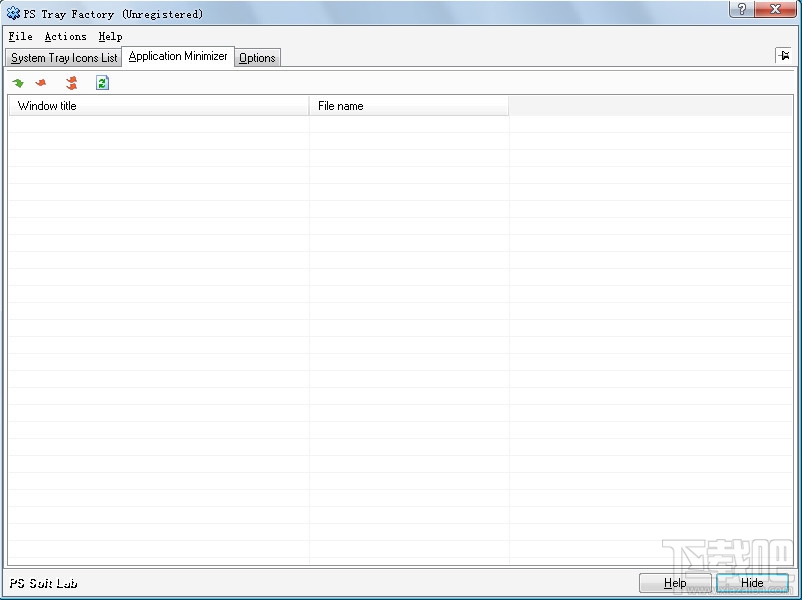Sort by File name column header
The image size is (802, 600).
pos(409,106)
